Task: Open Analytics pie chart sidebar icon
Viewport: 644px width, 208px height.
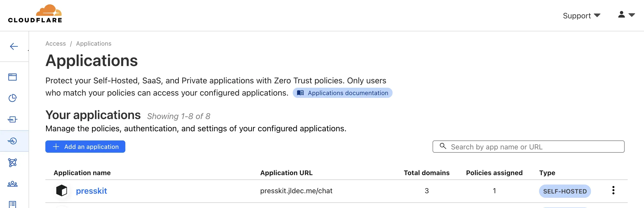Action: [12, 98]
